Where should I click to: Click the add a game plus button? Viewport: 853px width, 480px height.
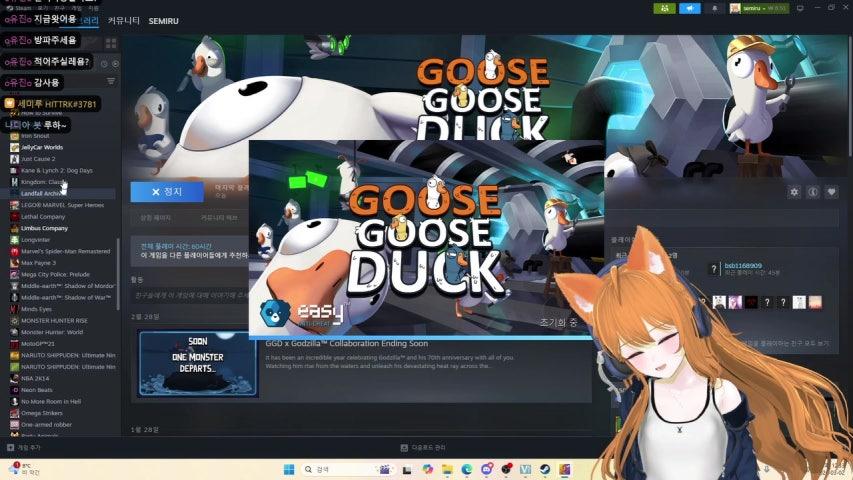coord(23,447)
